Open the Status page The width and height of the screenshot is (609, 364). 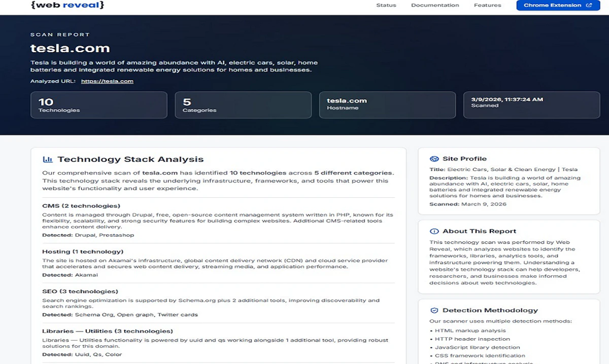386,6
